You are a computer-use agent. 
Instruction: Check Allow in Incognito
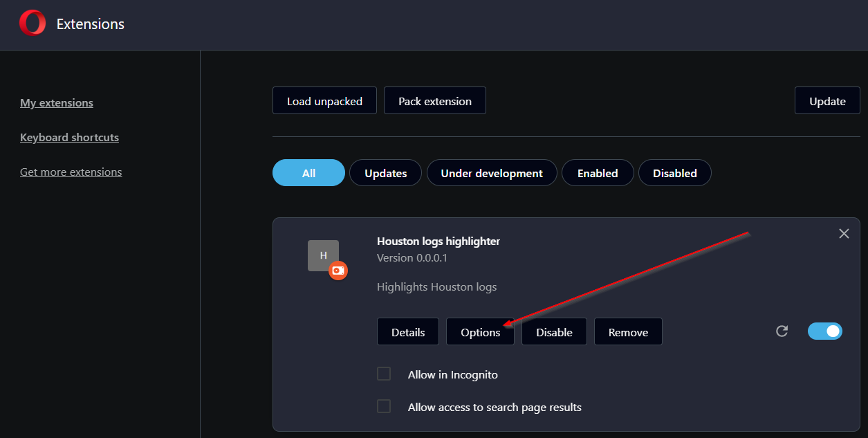click(384, 374)
